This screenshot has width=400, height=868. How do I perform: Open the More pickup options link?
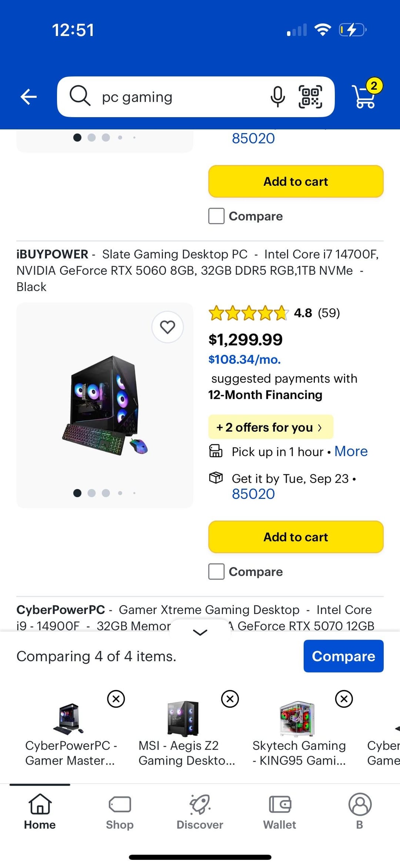click(x=351, y=451)
